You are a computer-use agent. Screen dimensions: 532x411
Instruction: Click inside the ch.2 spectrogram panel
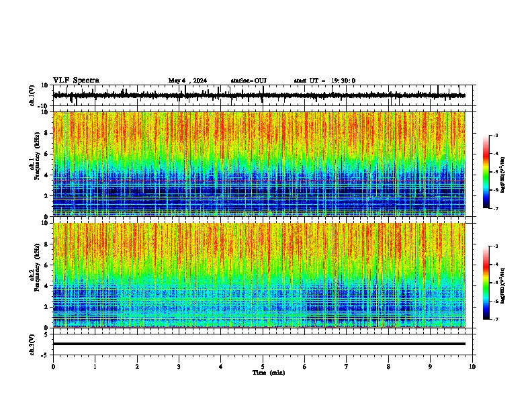[259, 275]
